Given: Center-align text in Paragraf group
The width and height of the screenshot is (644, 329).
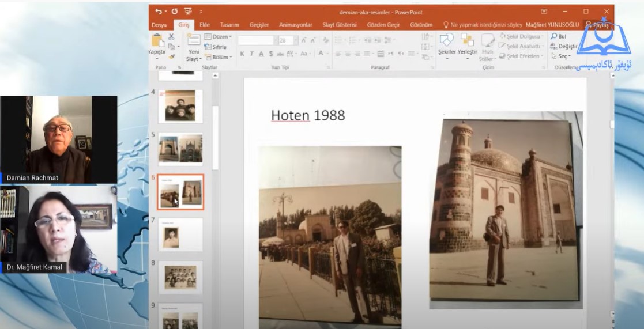Looking at the screenshot, I should (348, 54).
